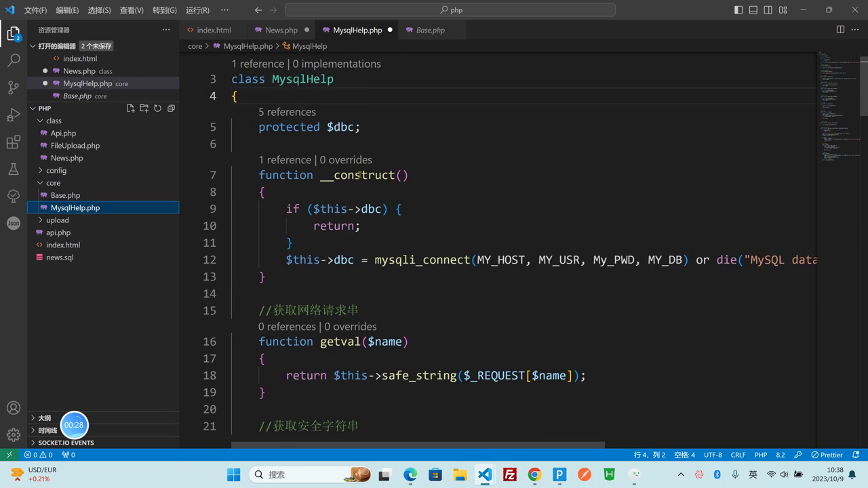The height and width of the screenshot is (488, 868).
Task: Collapse all folders in explorer
Action: point(171,108)
